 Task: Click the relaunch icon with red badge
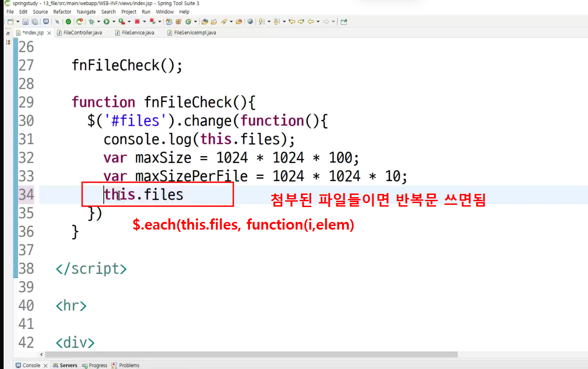79,21
